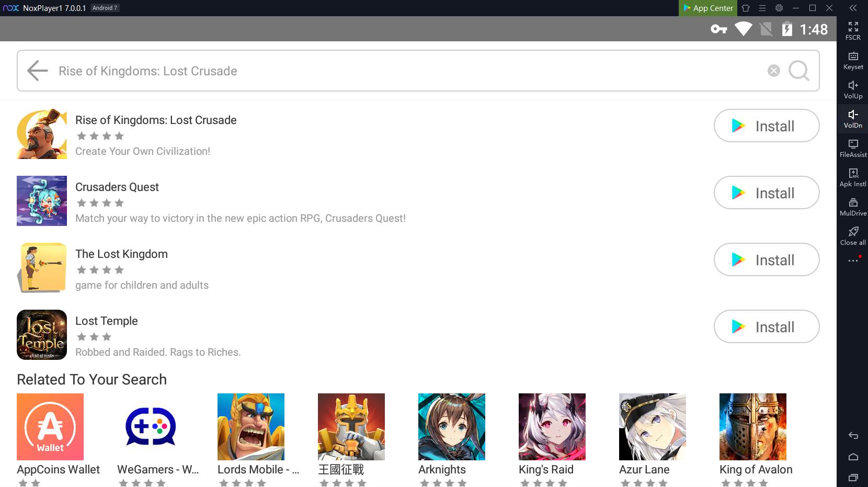Clear the search text with X icon
Screen dimensions: 868x487
tap(773, 71)
